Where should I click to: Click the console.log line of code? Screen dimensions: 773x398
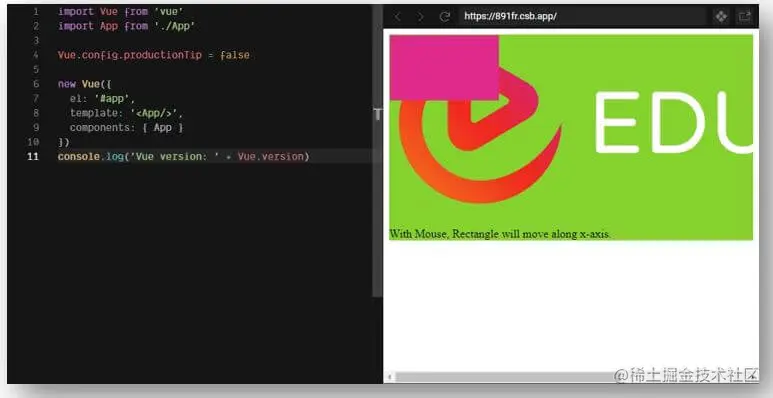[184, 157]
